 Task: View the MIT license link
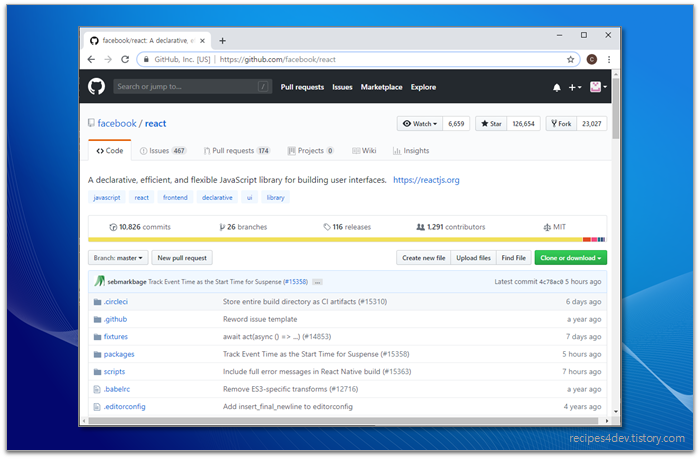[x=554, y=227]
